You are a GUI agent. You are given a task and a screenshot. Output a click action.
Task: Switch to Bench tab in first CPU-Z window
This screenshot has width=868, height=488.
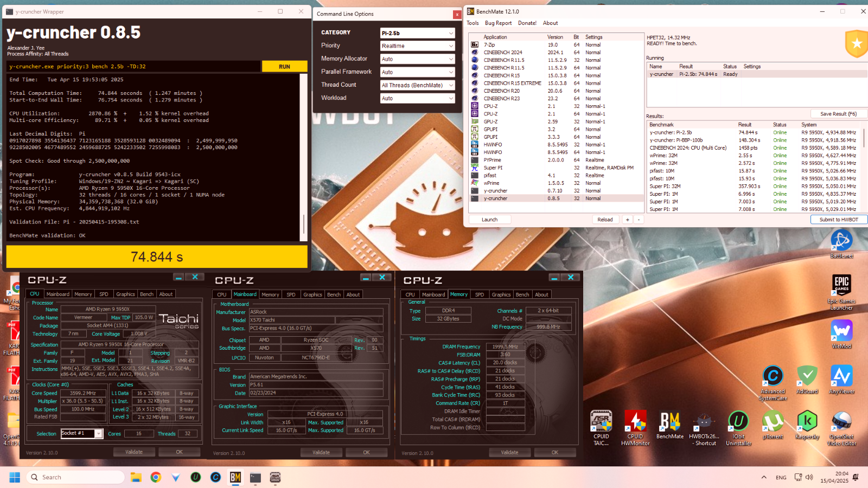[x=146, y=294]
